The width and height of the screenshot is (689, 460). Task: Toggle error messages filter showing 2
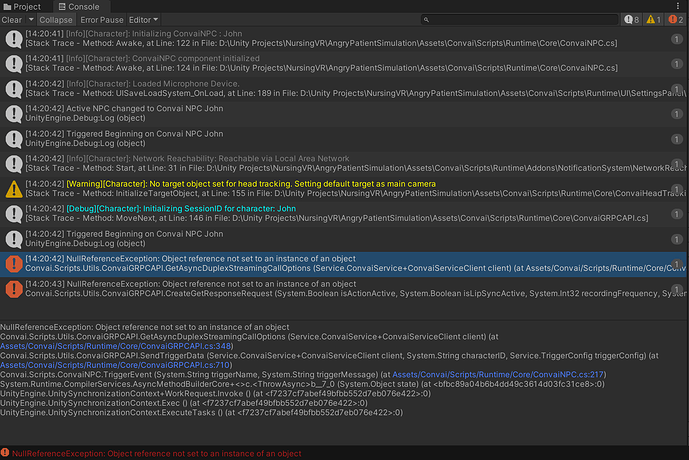pyautogui.click(x=676, y=19)
